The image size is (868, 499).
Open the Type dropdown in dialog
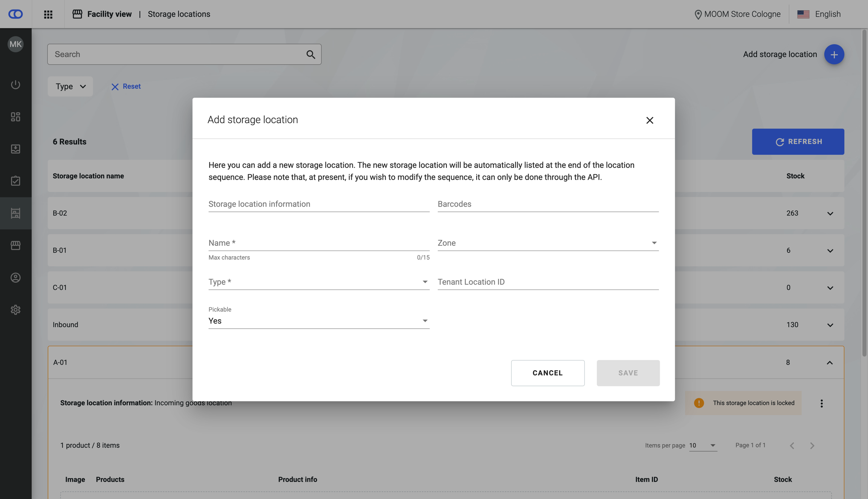[319, 282]
